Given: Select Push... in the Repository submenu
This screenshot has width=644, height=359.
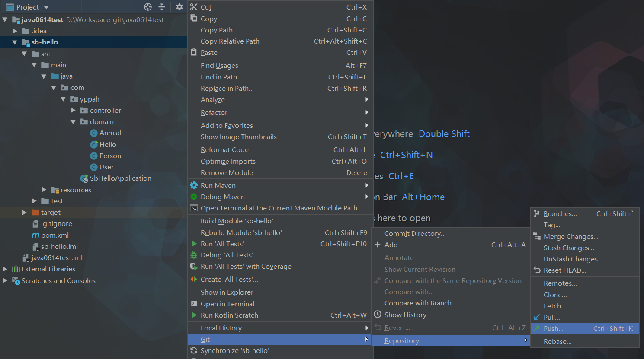Looking at the screenshot, I should [x=553, y=329].
